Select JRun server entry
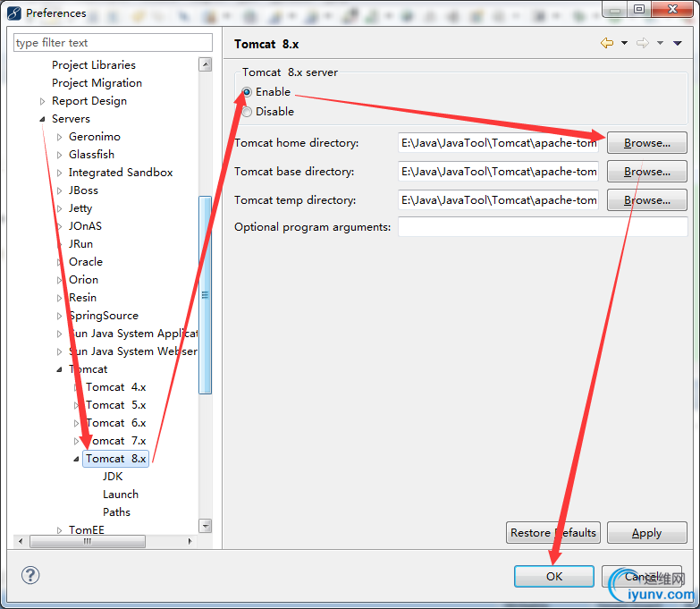 click(80, 244)
